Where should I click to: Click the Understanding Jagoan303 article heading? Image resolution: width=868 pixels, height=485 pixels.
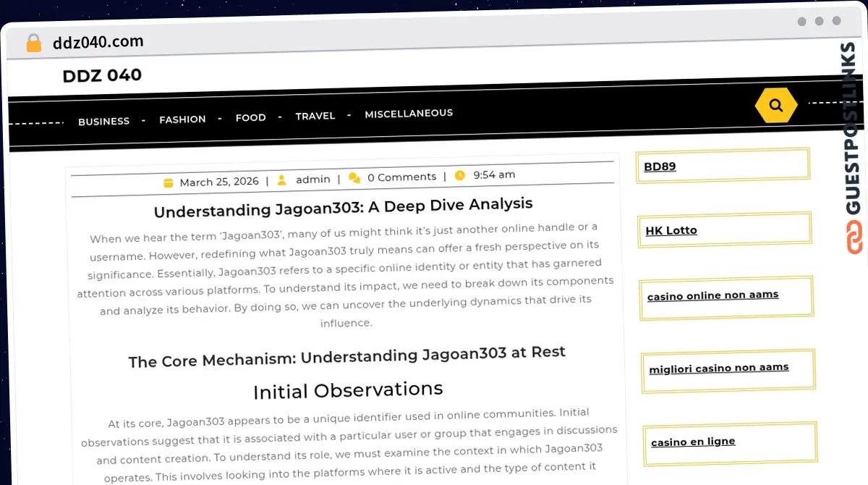click(344, 207)
